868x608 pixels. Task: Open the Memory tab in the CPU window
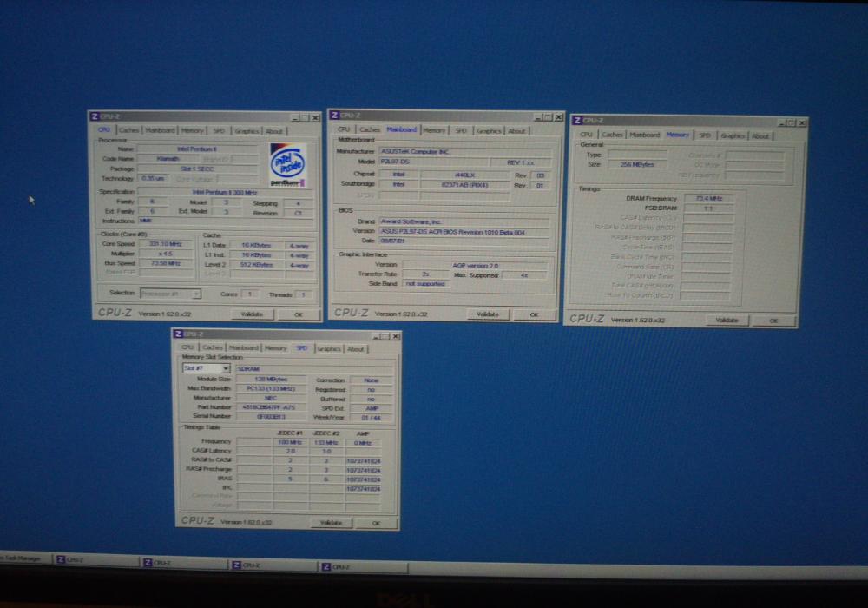click(192, 130)
